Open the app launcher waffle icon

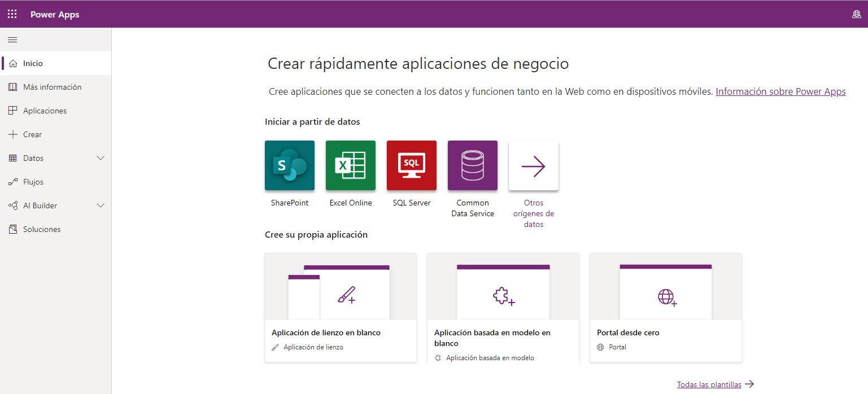(12, 14)
